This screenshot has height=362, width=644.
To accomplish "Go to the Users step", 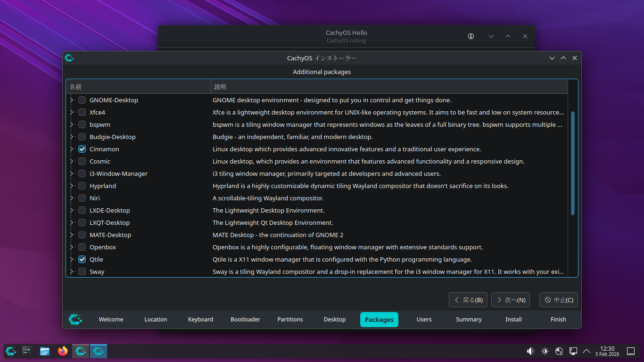I will coord(424,319).
